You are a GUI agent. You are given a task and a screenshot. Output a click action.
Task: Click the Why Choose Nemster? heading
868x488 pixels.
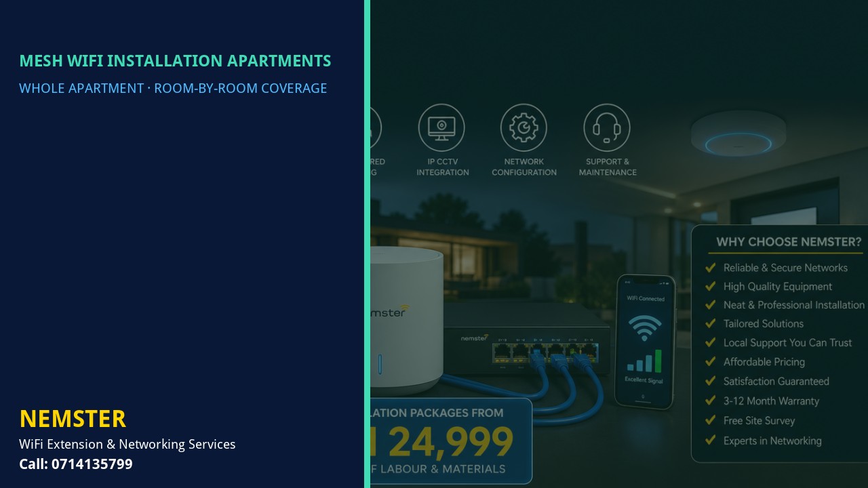pyautogui.click(x=789, y=242)
